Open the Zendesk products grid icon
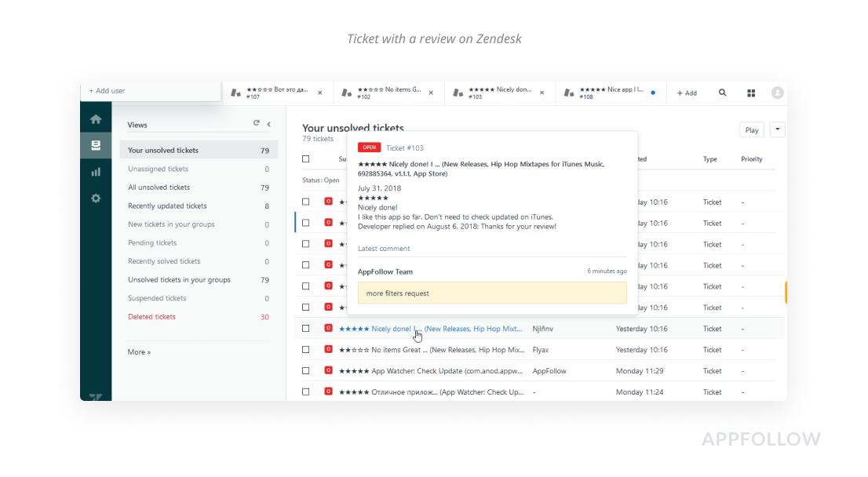The image size is (868, 477). (x=751, y=93)
